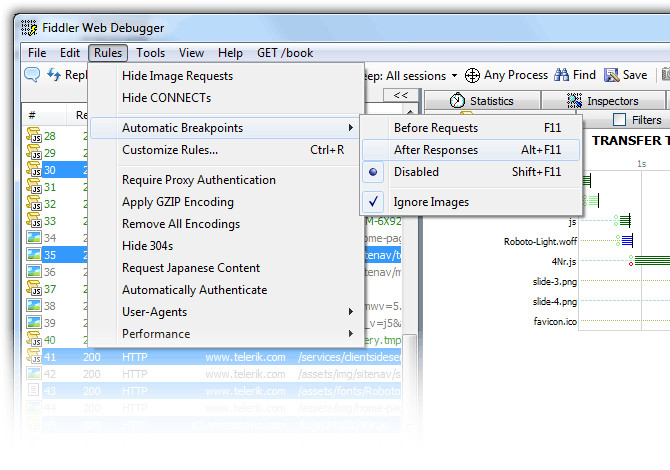Toggle Hide CONNECTs rule
This screenshot has height=470, width=670.
(x=226, y=98)
